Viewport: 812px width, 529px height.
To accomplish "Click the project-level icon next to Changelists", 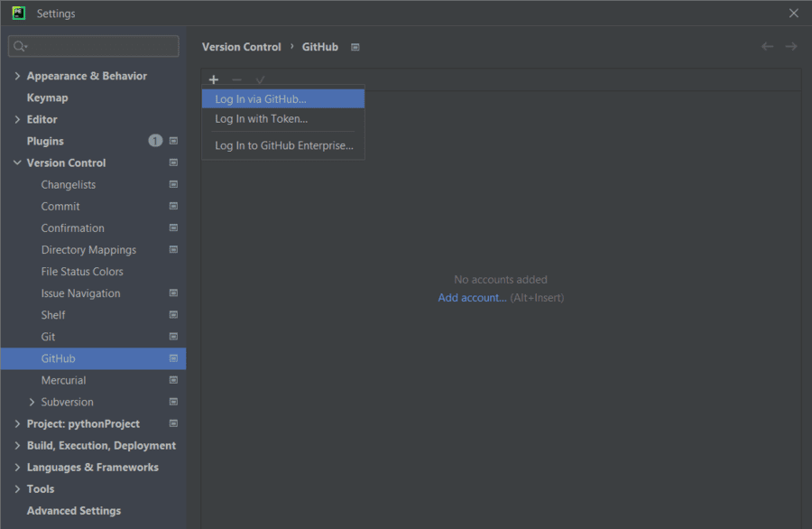I will pos(173,184).
